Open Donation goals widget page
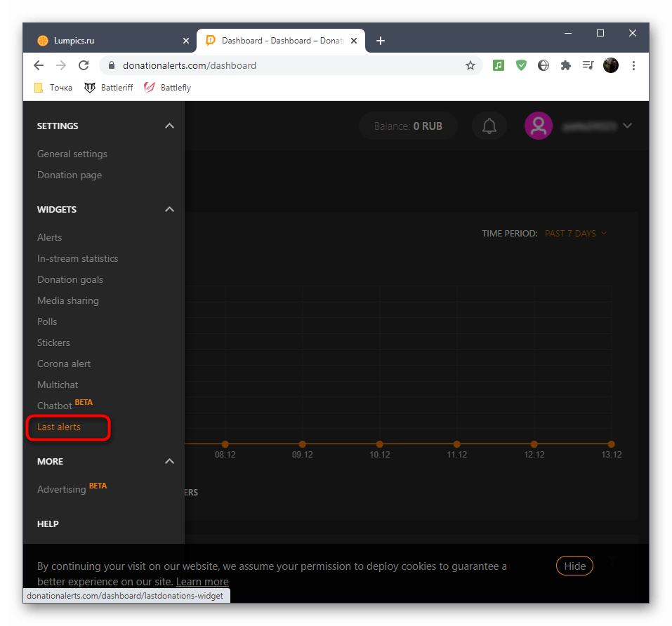This screenshot has width=672, height=626. coord(70,280)
